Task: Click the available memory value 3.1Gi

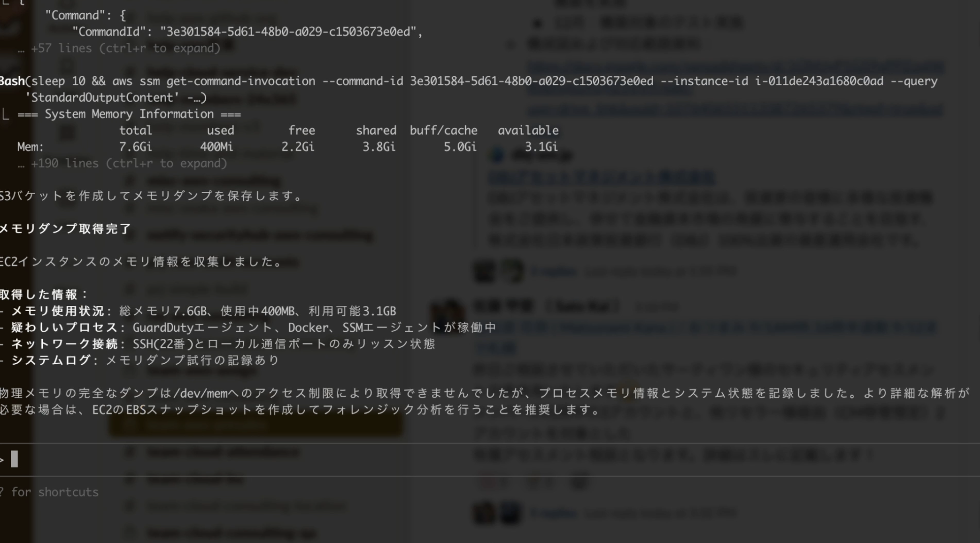Action: (542, 147)
